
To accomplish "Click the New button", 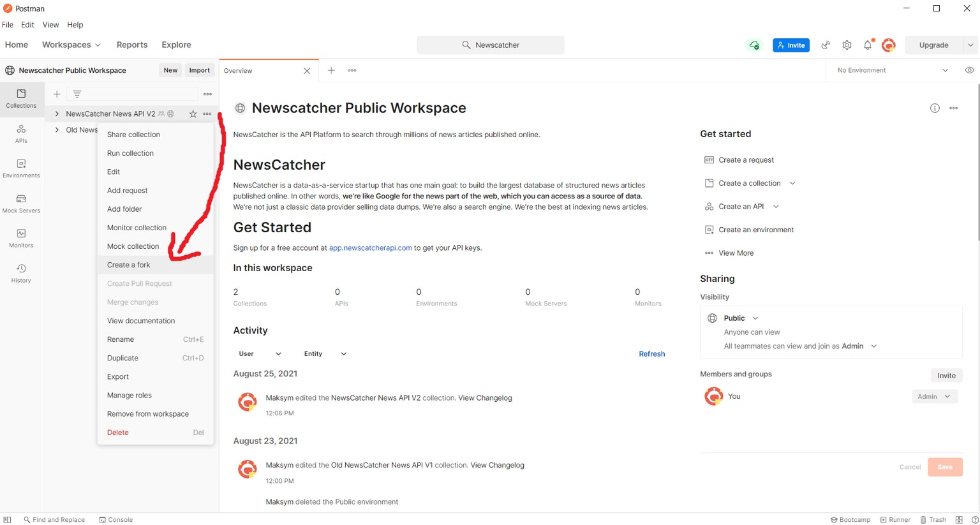I will click(x=170, y=70).
